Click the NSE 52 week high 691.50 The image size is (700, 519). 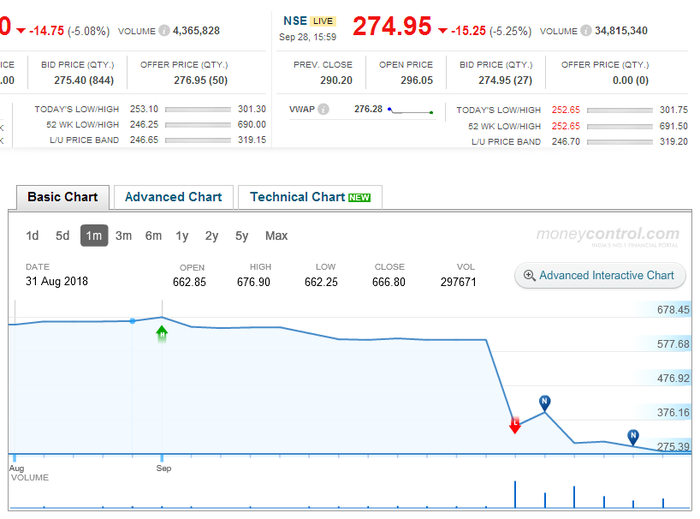674,126
